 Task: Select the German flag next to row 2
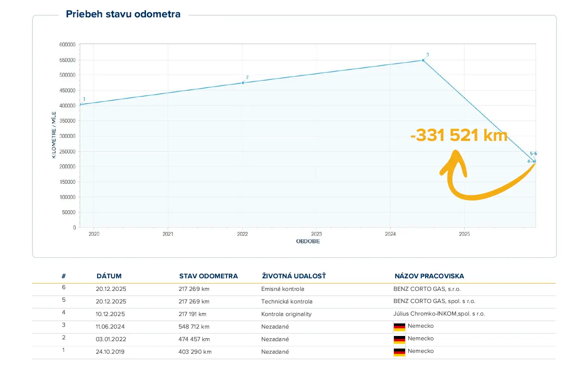tap(399, 339)
